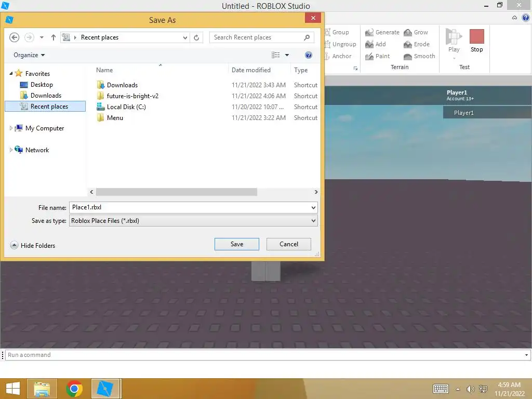532x399 pixels.
Task: Click the Anchor tool in the ribbon
Action: click(x=338, y=56)
